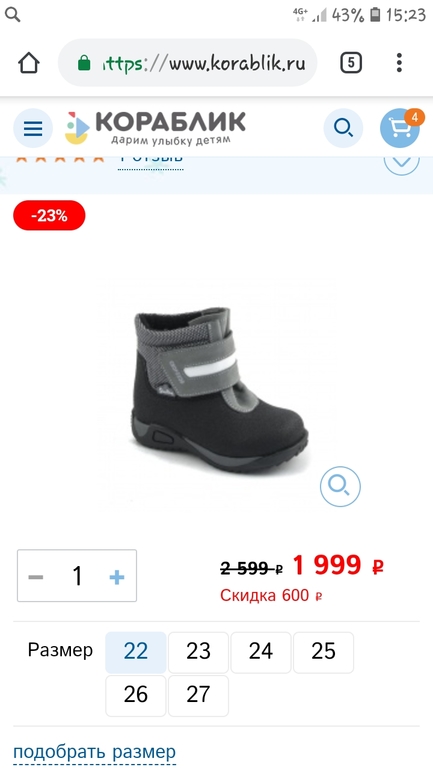Open the shopping cart with 4 items
The height and width of the screenshot is (770, 433).
point(400,128)
